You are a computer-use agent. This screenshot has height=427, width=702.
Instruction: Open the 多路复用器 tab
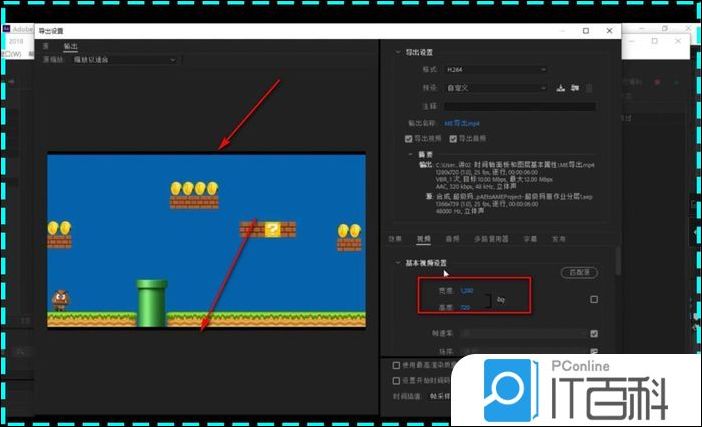pyautogui.click(x=491, y=239)
